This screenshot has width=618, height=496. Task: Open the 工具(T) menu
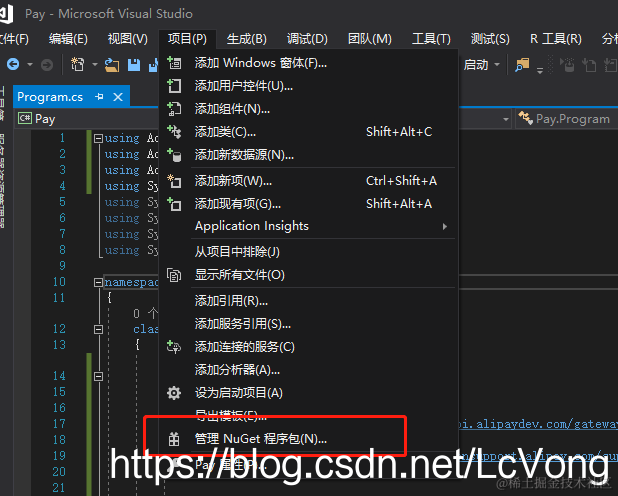click(431, 39)
